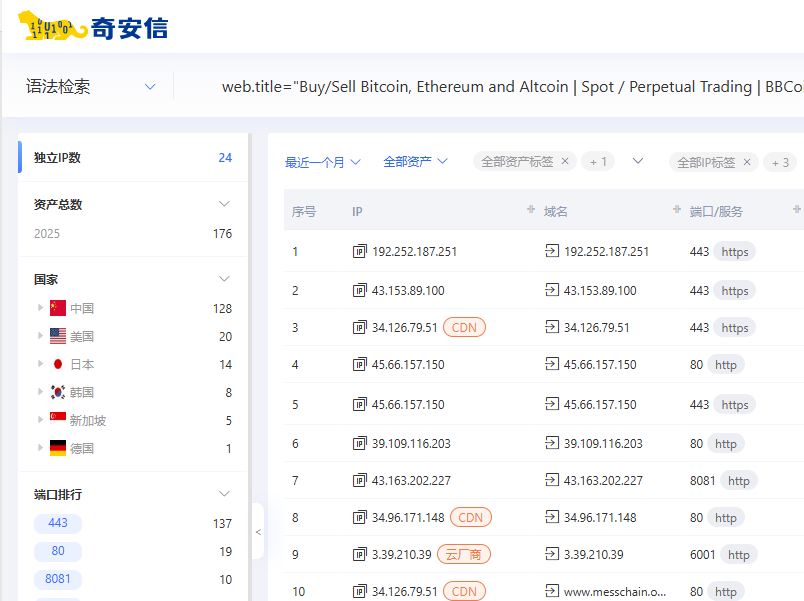Open the 全部资产 filter dropdown
The image size is (804, 601).
pos(415,162)
